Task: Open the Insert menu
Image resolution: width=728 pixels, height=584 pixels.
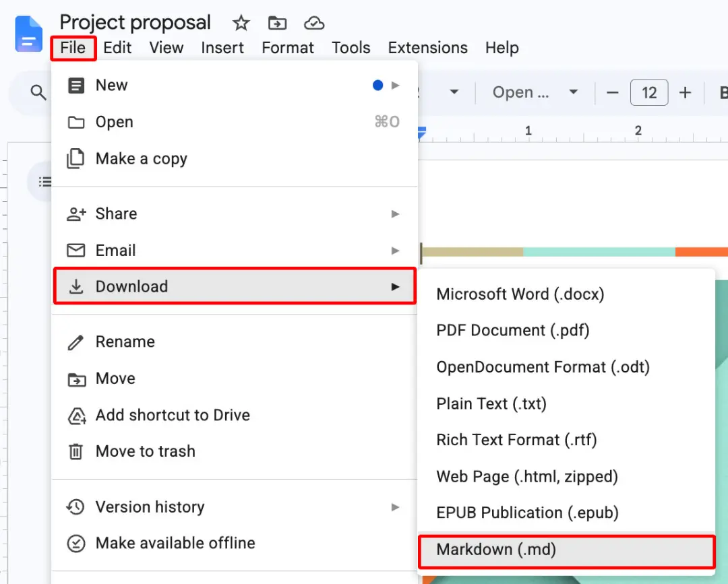Action: [x=222, y=48]
